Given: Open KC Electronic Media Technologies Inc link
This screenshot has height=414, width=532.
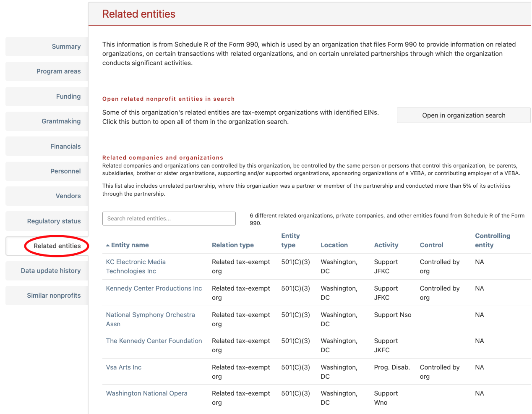Looking at the screenshot, I should point(136,267).
